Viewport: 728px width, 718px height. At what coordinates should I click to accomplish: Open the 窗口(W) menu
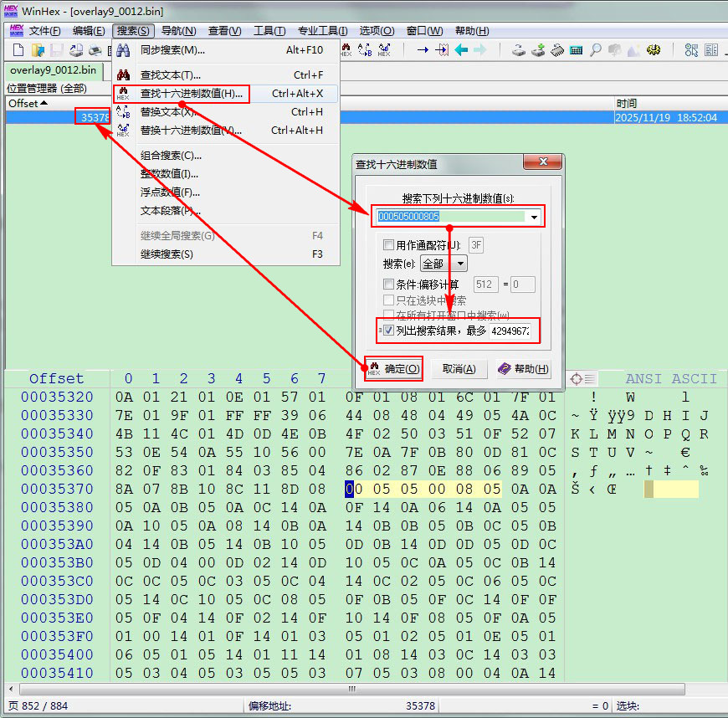click(x=425, y=31)
